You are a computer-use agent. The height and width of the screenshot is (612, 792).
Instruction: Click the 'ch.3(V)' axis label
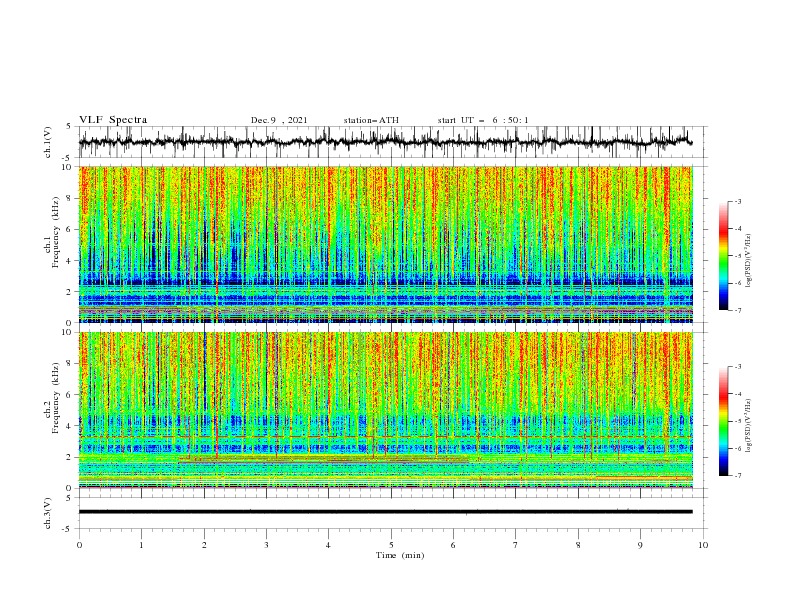click(x=48, y=513)
